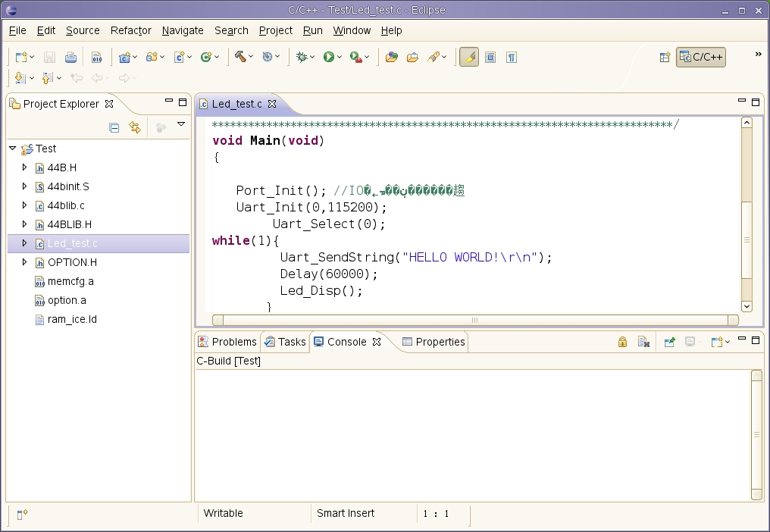
Task: Click the Build hammer icon
Action: tap(240, 57)
